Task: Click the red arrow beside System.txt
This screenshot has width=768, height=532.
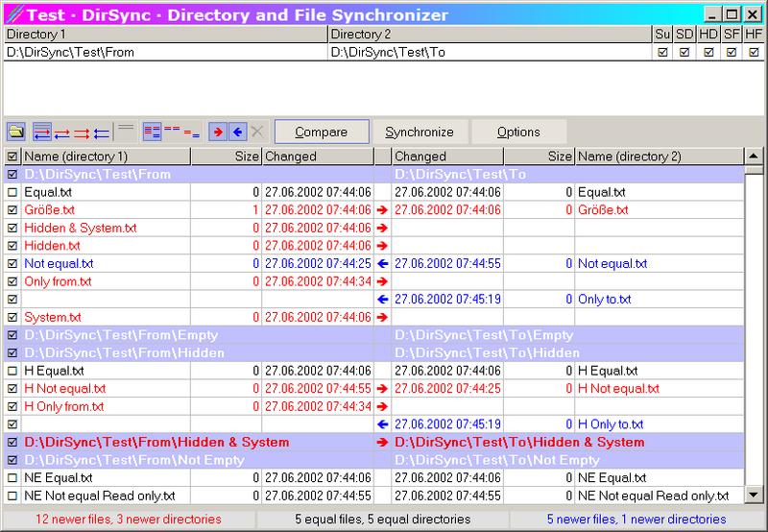Action: point(382,318)
